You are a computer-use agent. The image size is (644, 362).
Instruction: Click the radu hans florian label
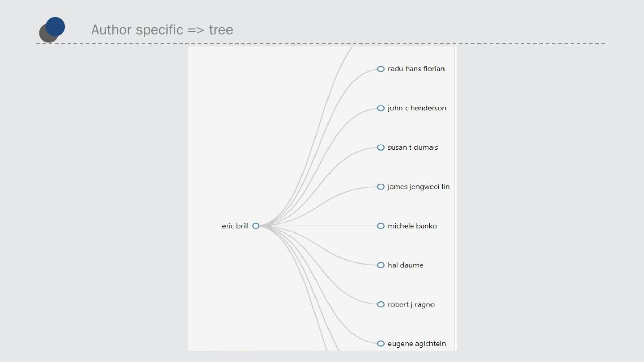(416, 69)
